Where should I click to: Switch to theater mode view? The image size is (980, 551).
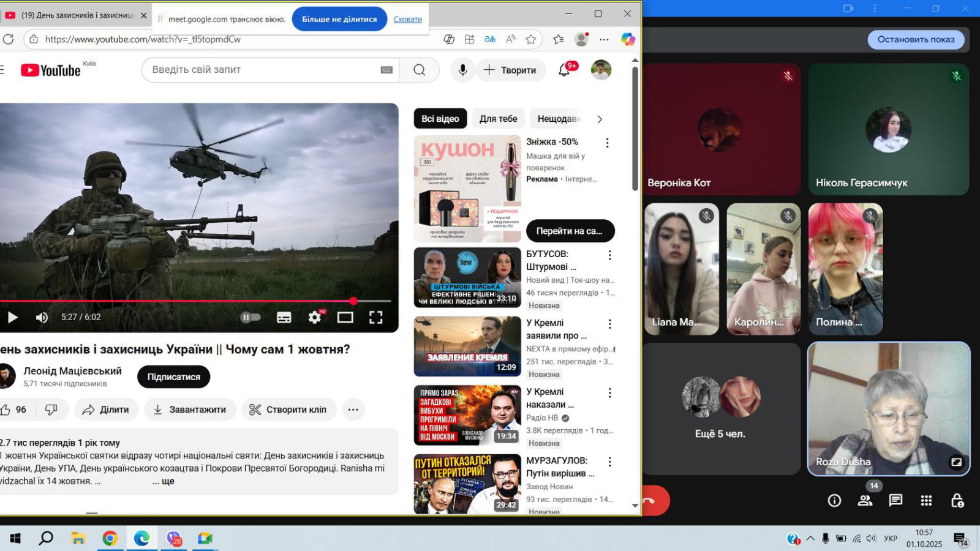point(345,317)
